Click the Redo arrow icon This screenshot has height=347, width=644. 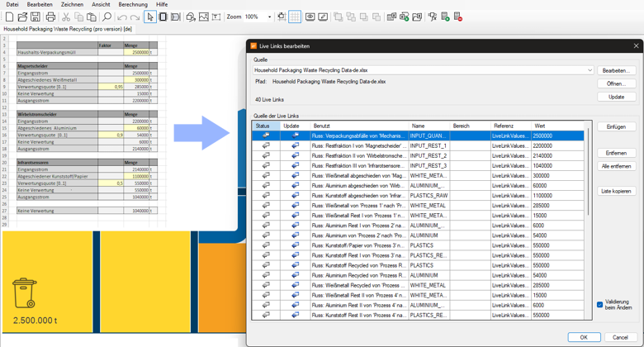point(135,17)
